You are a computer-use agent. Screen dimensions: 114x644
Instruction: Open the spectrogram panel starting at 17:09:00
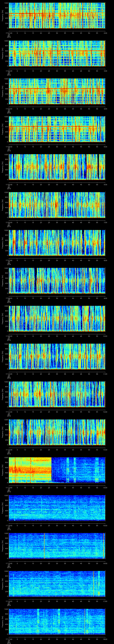coord(57,318)
